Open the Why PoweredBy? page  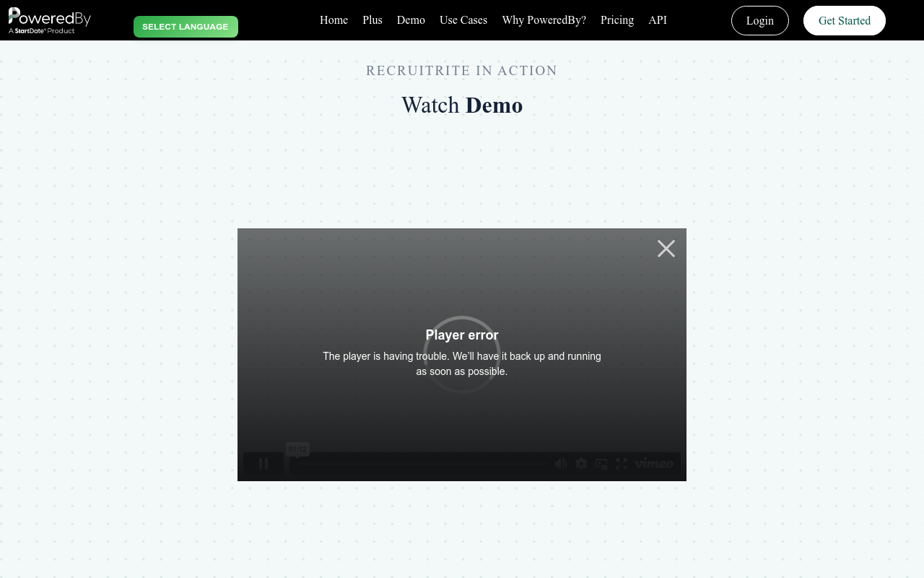point(544,20)
